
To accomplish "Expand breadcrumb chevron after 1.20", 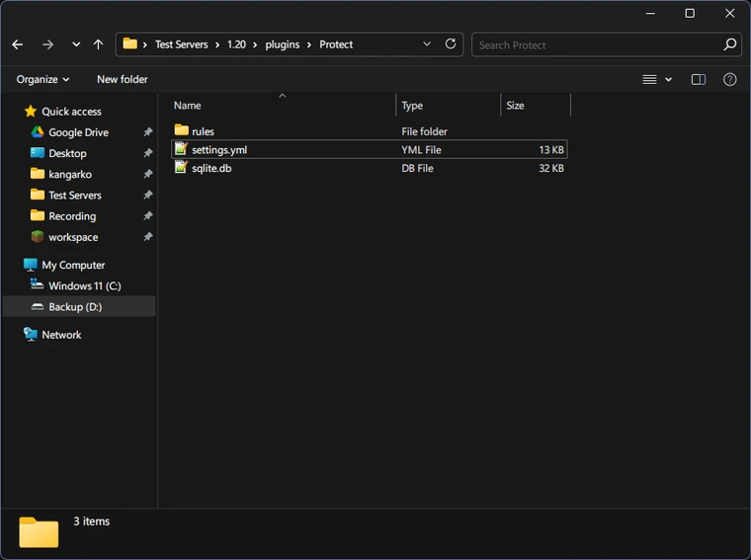I will pos(255,45).
